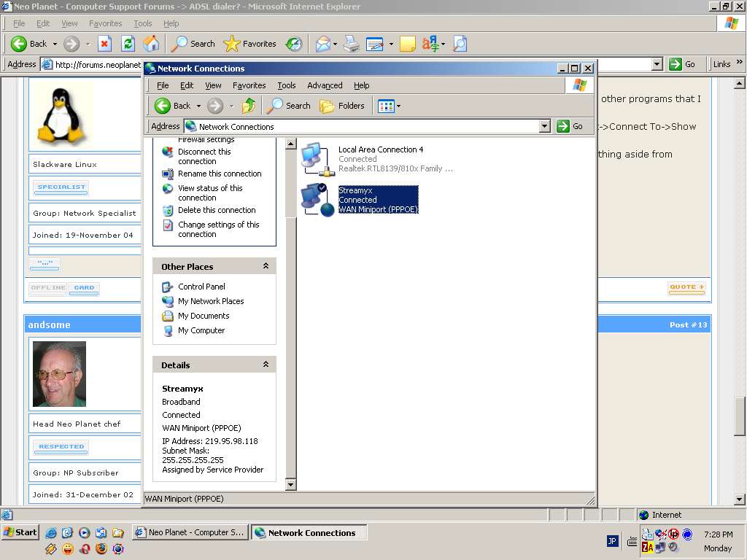Image resolution: width=747 pixels, height=560 pixels.
Task: Open Back history dropdown in Network Connections
Action: pos(198,106)
